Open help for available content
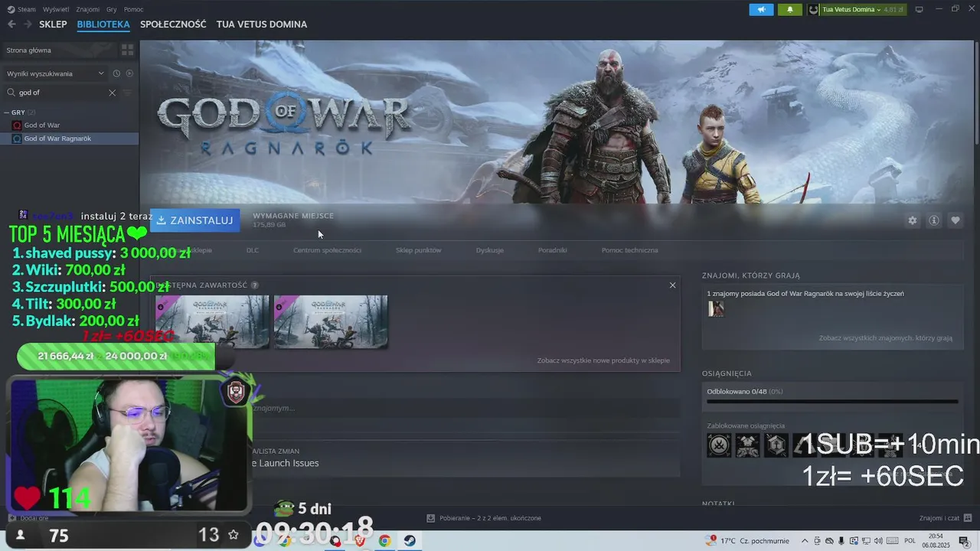 point(255,285)
